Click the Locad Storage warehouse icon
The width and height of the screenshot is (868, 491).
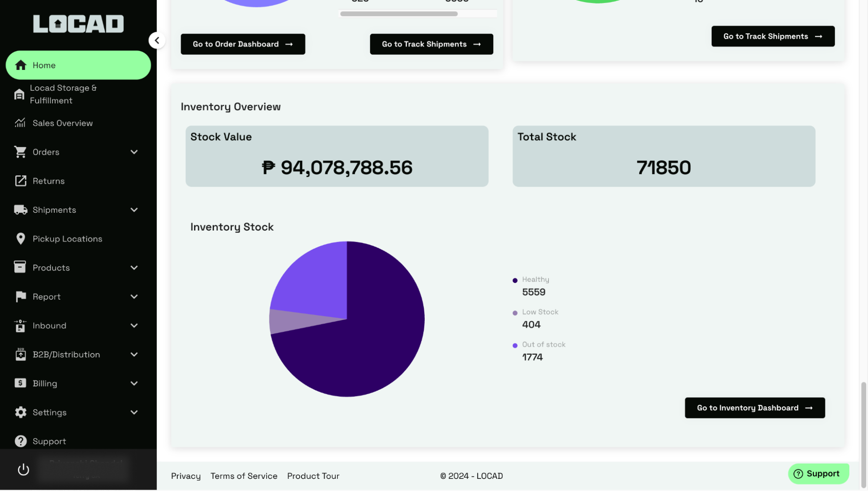coord(19,94)
